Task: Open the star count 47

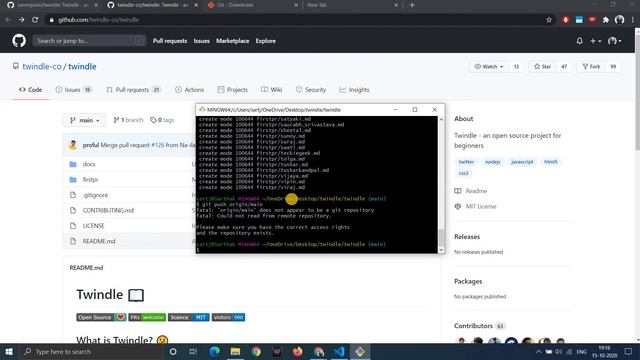Action: 564,67
